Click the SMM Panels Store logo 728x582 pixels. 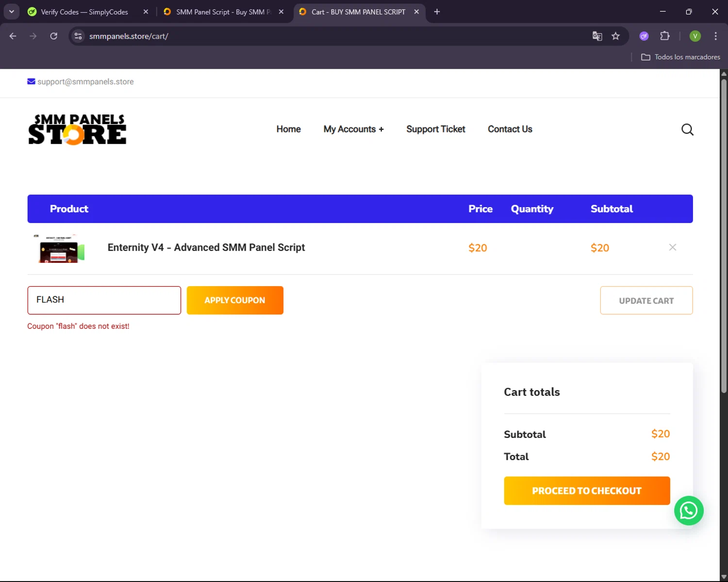click(x=77, y=129)
